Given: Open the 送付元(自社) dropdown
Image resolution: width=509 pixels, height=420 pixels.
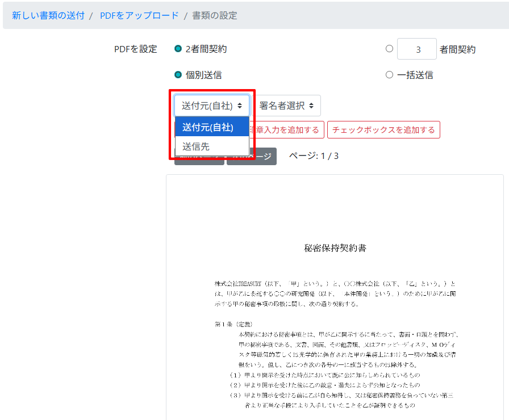Looking at the screenshot, I should point(212,106).
